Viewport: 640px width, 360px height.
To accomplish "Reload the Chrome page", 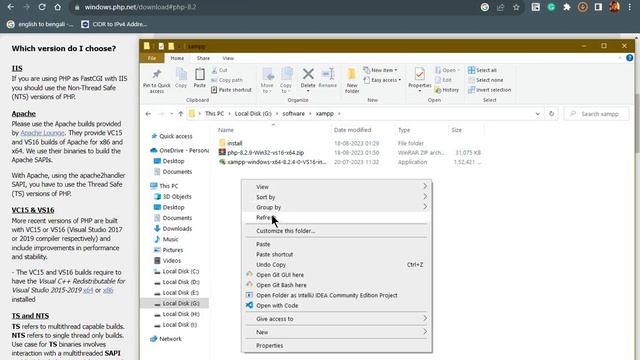I will [42, 7].
